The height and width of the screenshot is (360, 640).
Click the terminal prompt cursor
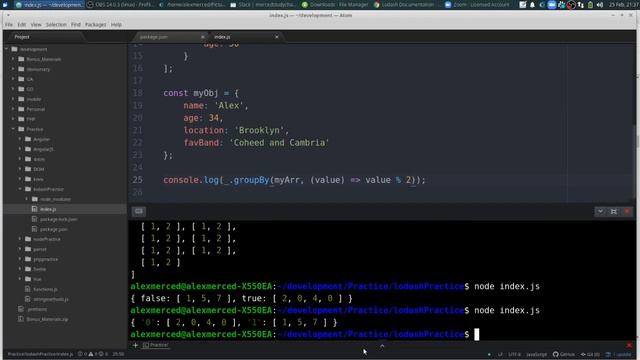476,334
